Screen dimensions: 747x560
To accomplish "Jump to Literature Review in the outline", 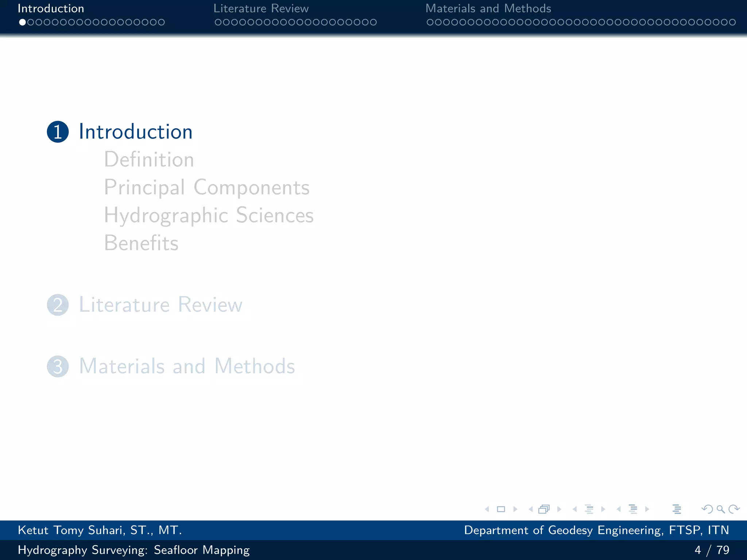I will 160,305.
